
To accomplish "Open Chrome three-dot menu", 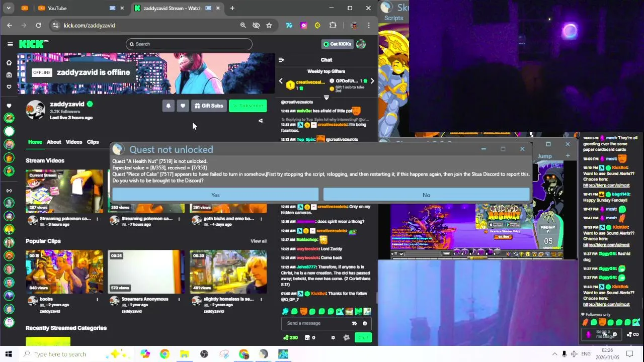I will pos(369,25).
